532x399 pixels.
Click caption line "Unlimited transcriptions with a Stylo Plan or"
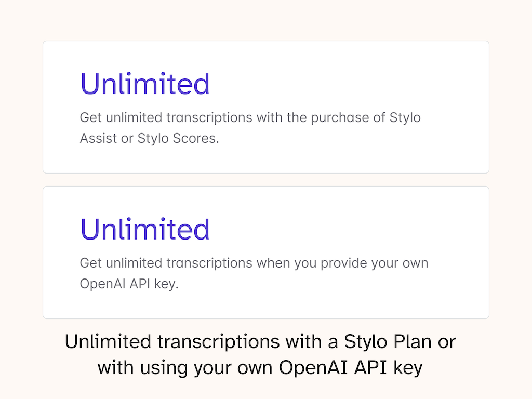(260, 342)
